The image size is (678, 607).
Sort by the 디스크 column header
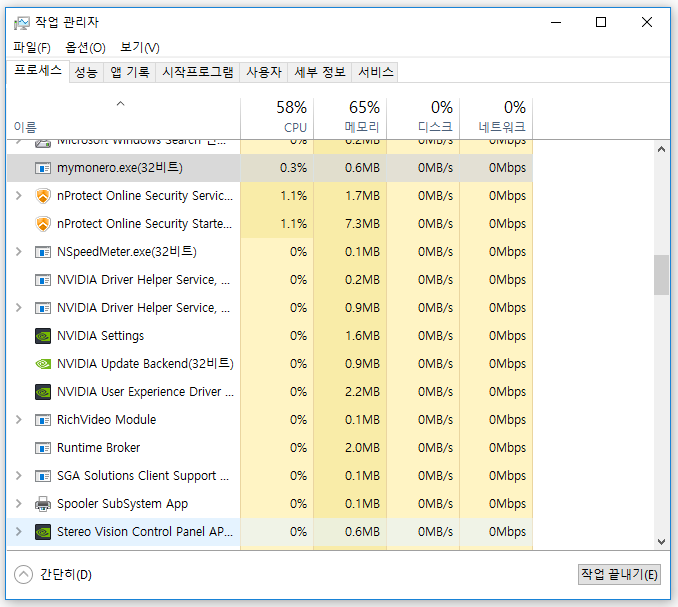pos(423,117)
